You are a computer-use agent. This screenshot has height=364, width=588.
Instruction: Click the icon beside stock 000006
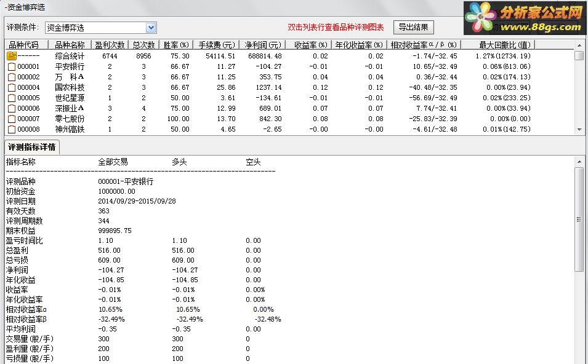click(x=12, y=109)
